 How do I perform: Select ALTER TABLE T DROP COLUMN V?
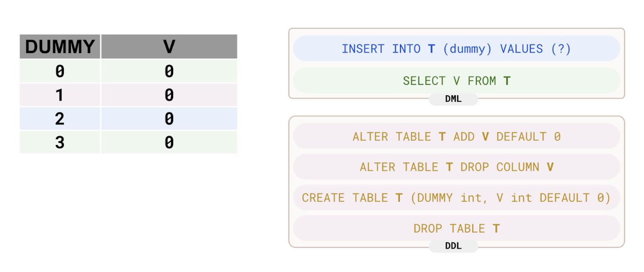[x=456, y=167]
